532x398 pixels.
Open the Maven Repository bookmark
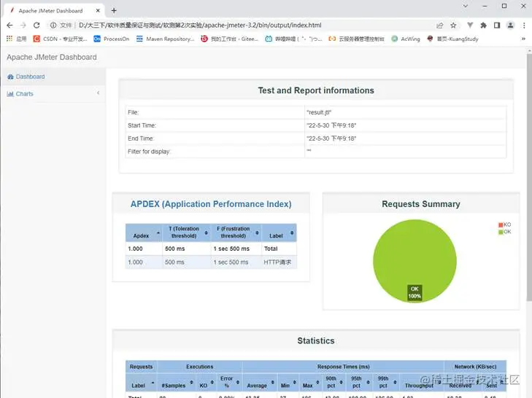165,39
